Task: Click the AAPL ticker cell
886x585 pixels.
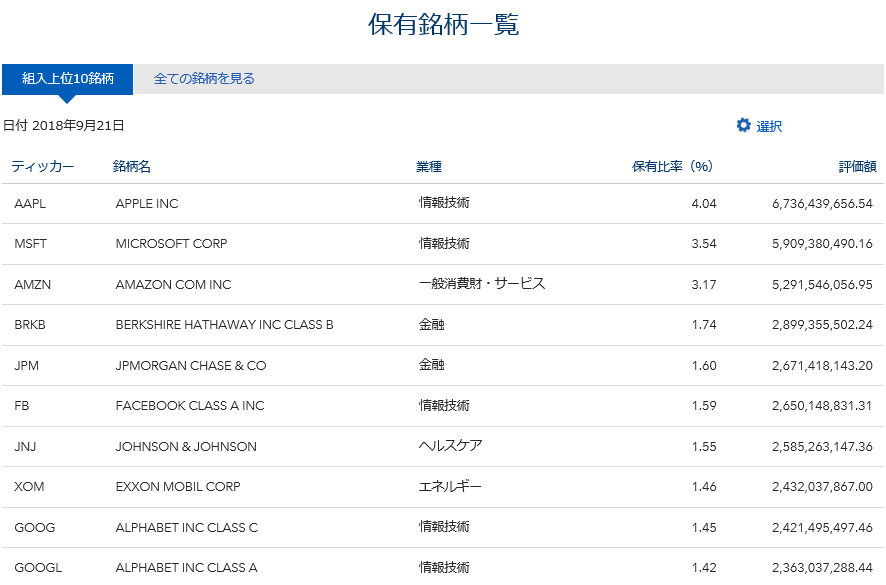Action: pos(30,203)
